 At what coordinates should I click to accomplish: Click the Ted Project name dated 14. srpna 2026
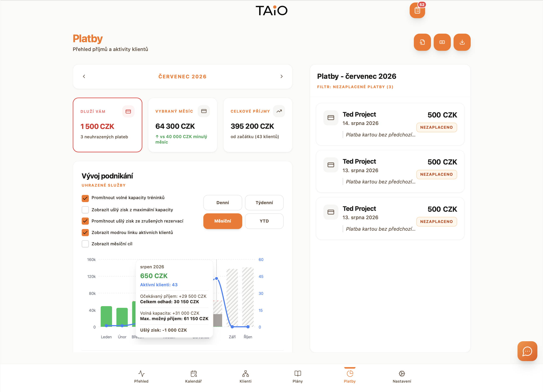tap(359, 114)
